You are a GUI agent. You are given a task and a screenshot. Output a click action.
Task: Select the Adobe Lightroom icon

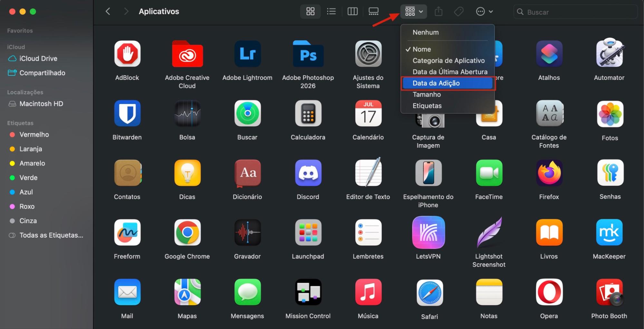click(x=247, y=53)
